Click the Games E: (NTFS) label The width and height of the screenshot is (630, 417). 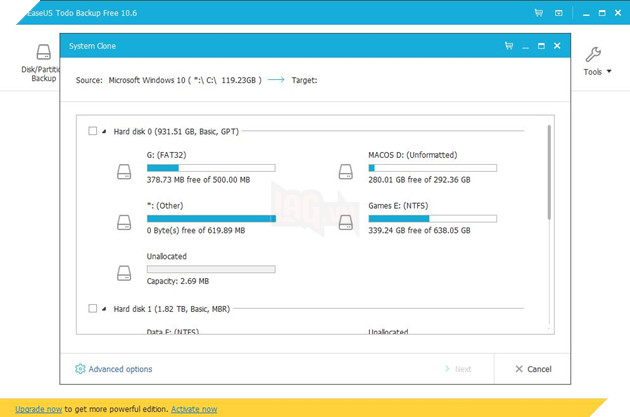(x=398, y=206)
